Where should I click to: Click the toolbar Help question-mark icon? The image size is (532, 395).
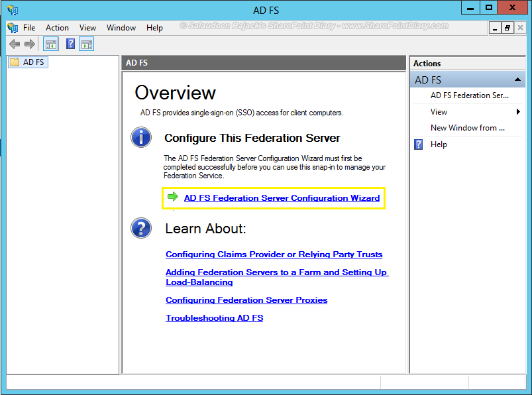point(70,44)
